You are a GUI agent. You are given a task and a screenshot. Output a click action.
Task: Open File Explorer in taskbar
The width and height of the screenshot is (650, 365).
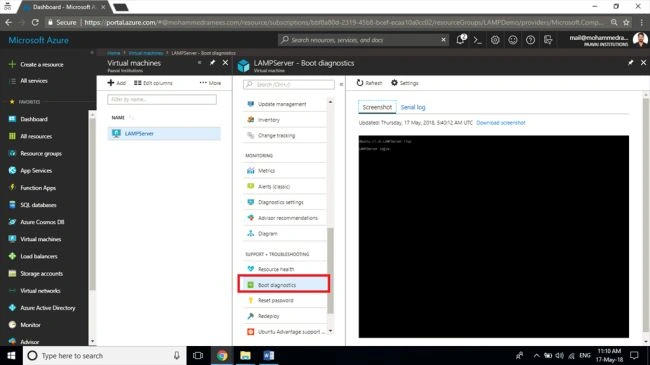tap(245, 355)
